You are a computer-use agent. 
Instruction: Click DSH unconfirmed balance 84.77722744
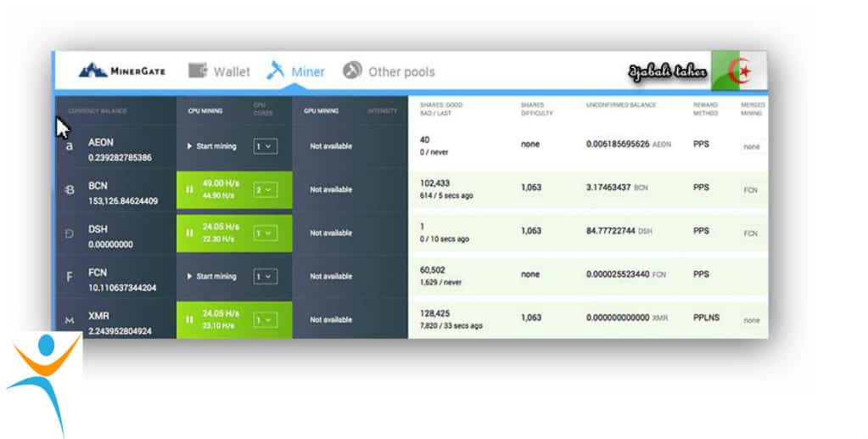pyautogui.click(x=611, y=231)
